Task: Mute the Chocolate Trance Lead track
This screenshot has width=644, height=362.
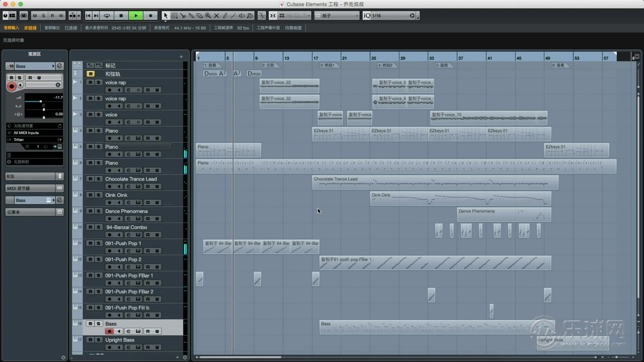Action: point(90,179)
